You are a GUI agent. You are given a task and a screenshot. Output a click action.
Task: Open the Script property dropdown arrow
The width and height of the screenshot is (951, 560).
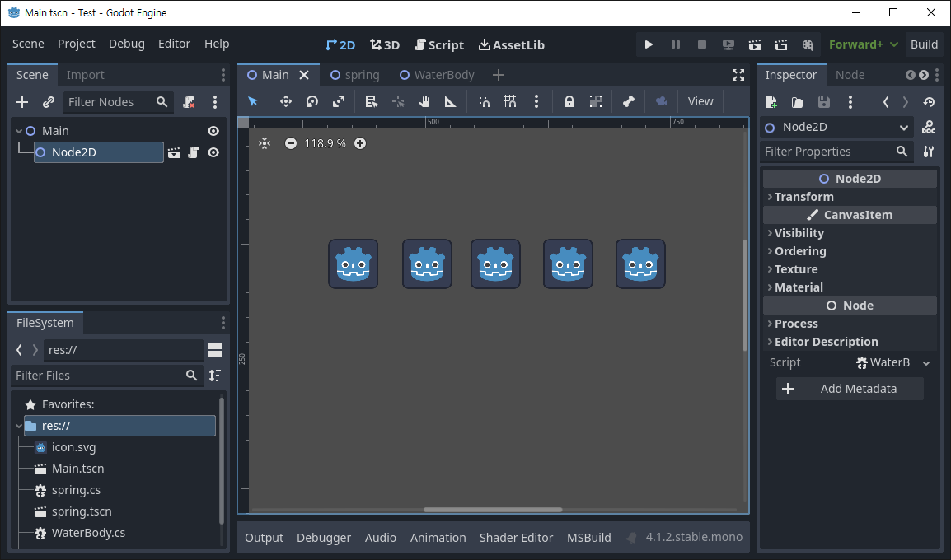click(926, 363)
